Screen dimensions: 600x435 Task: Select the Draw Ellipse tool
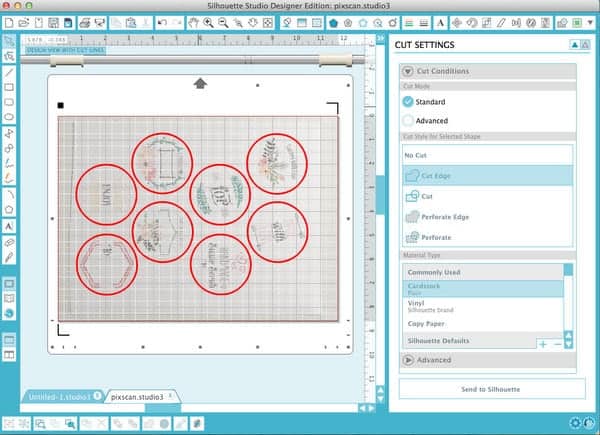click(x=9, y=117)
